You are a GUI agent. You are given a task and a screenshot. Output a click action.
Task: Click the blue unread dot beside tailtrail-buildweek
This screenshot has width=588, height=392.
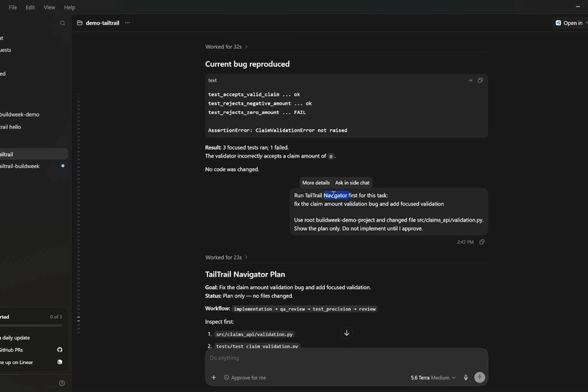pos(63,166)
